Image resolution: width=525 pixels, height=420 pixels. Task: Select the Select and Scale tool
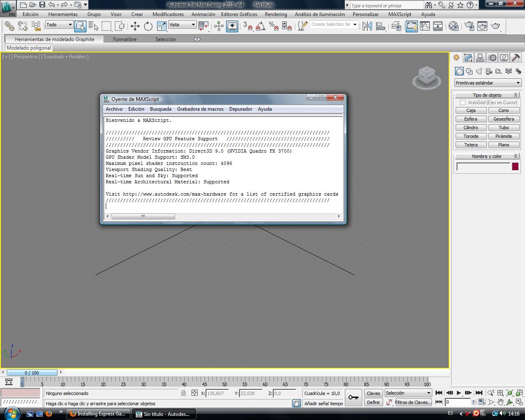pos(162,26)
